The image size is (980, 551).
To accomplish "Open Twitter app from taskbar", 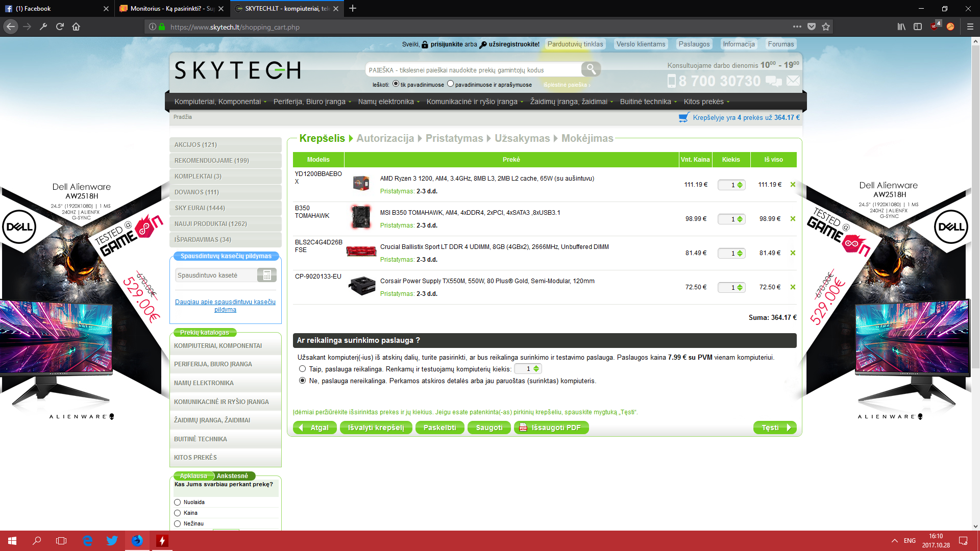I will 112,541.
